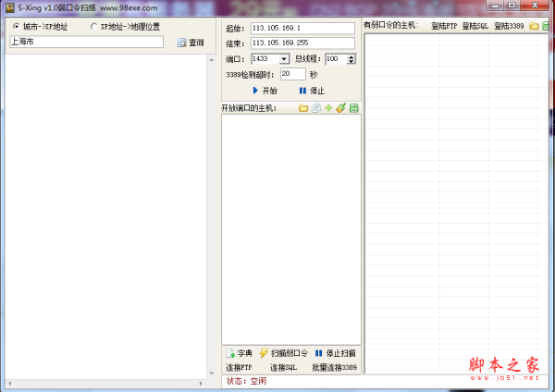Click the 开放端口的主机 label
The width and height of the screenshot is (555, 392).
[x=249, y=108]
